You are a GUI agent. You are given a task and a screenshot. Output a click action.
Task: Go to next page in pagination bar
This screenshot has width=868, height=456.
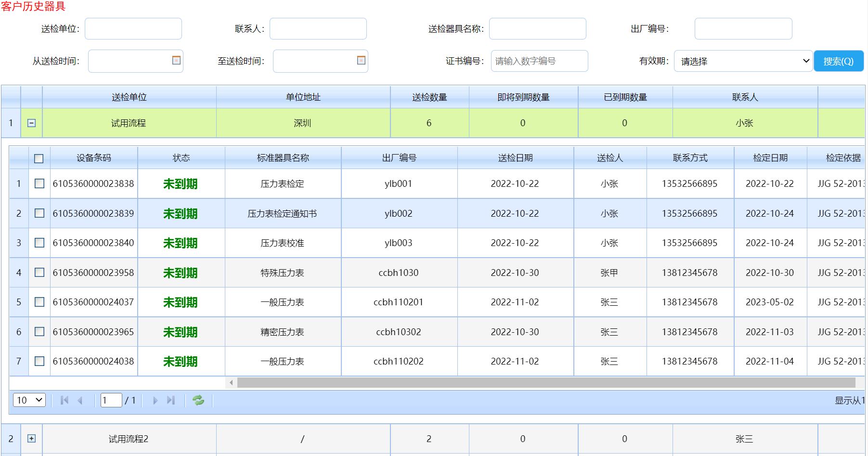point(155,400)
